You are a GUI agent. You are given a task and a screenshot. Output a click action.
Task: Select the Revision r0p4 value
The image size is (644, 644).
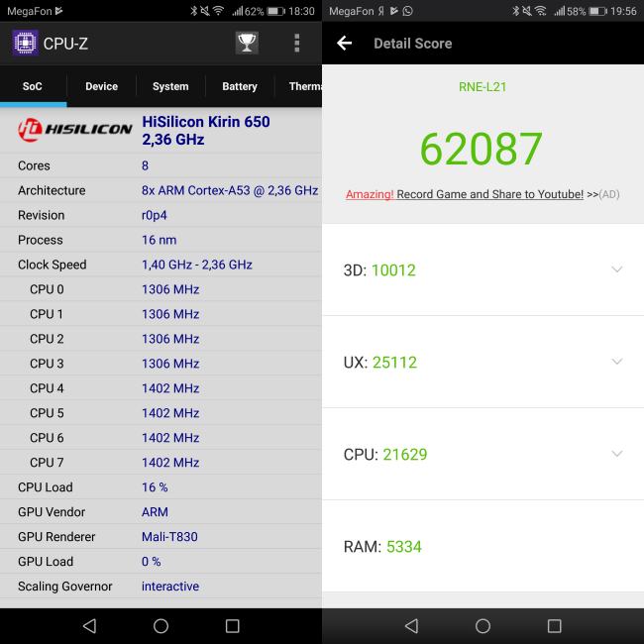(x=154, y=215)
